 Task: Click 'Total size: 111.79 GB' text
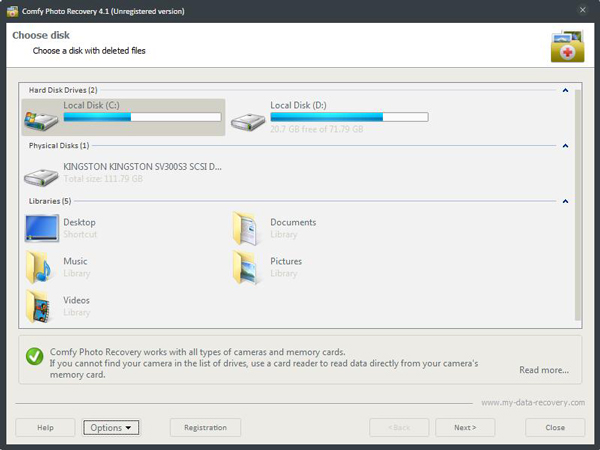point(103,179)
